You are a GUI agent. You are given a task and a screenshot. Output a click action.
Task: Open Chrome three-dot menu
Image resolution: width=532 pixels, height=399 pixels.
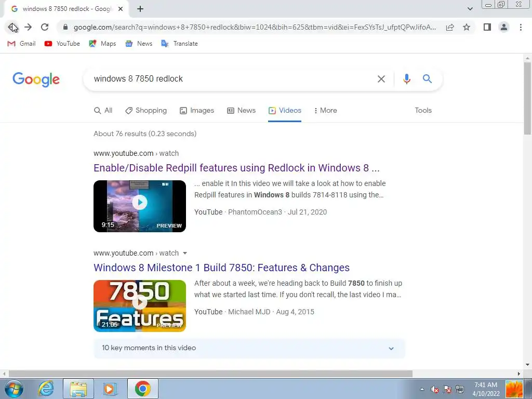point(521,27)
